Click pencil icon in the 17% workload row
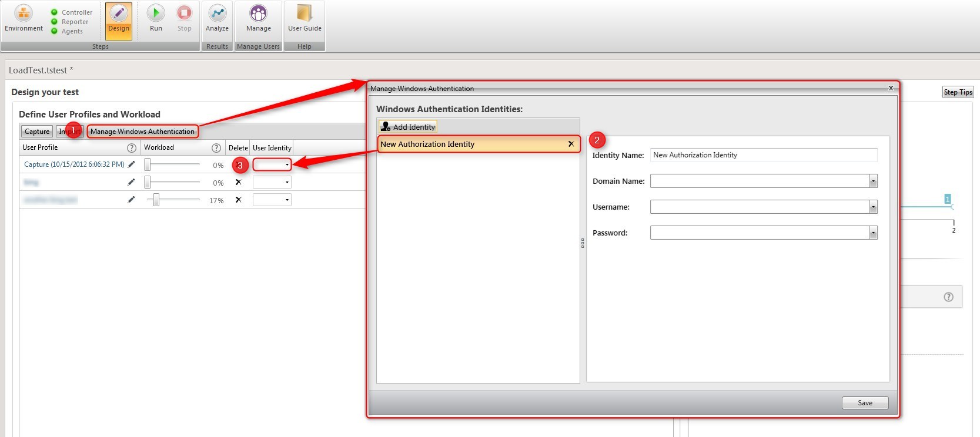This screenshot has height=437, width=980. [x=131, y=200]
